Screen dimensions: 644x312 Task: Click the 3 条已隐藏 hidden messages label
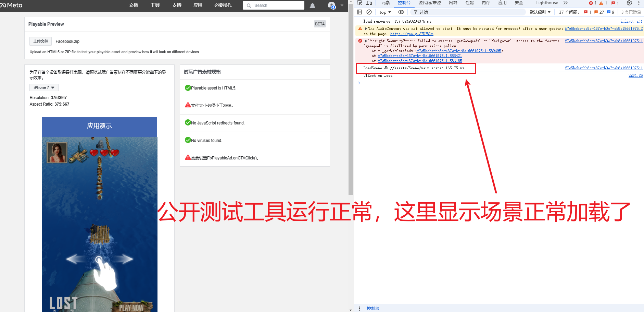pyautogui.click(x=631, y=12)
